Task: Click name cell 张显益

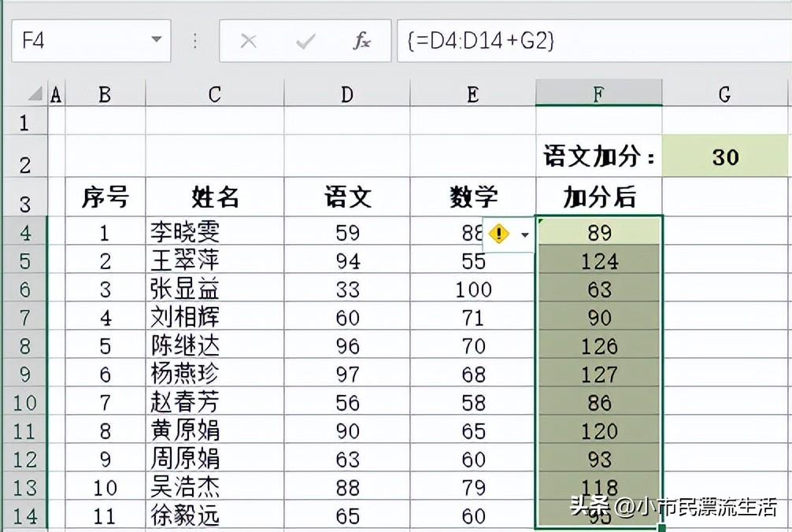Action: click(x=215, y=288)
